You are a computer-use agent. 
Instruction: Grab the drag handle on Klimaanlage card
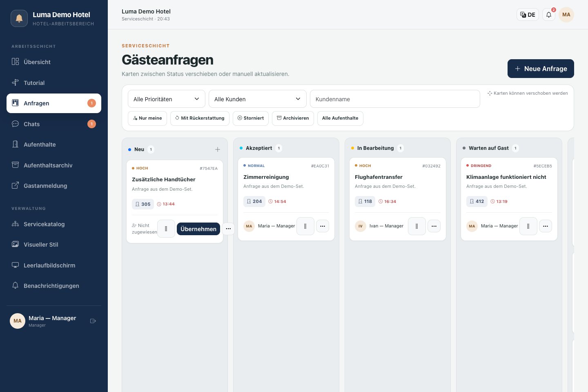tap(528, 226)
